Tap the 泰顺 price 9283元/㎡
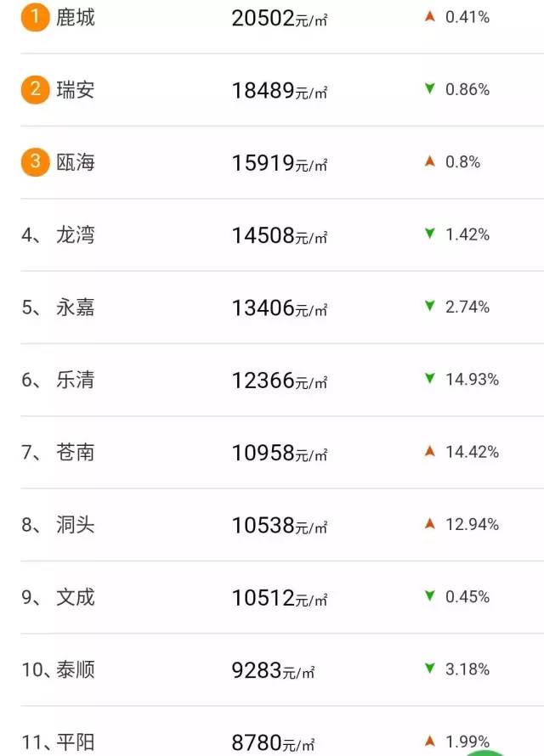The image size is (544, 756). (x=273, y=670)
